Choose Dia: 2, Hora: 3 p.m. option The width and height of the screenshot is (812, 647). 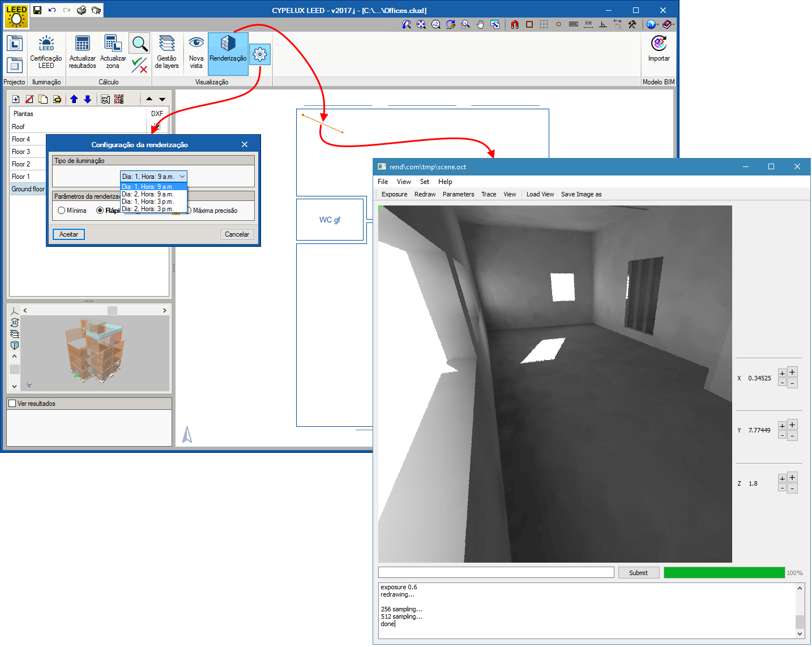(x=153, y=209)
